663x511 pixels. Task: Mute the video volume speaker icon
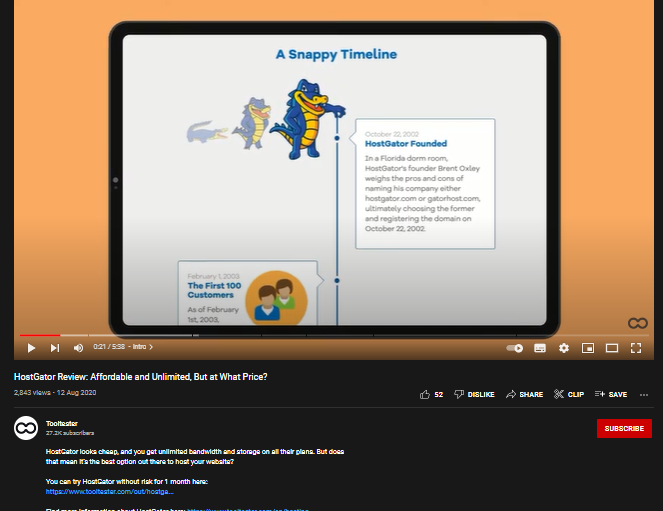(x=78, y=348)
